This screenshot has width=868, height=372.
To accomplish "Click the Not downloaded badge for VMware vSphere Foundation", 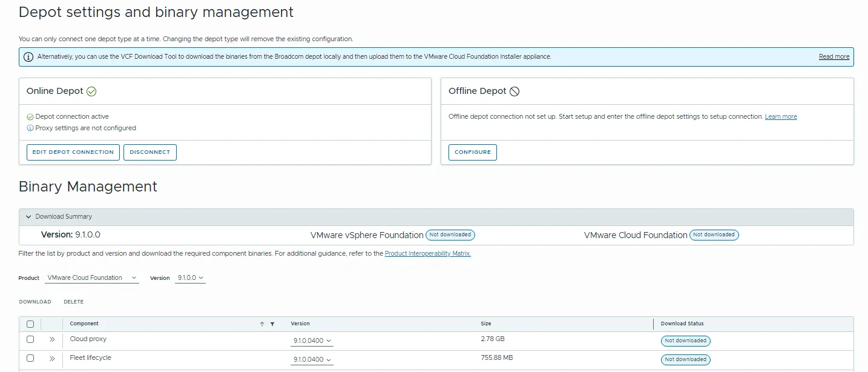I will click(450, 235).
